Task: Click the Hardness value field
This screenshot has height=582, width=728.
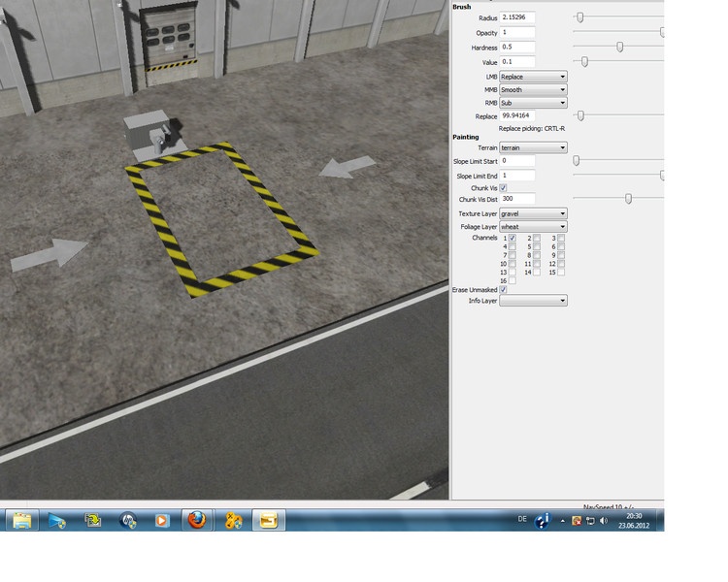Action: coord(517,47)
